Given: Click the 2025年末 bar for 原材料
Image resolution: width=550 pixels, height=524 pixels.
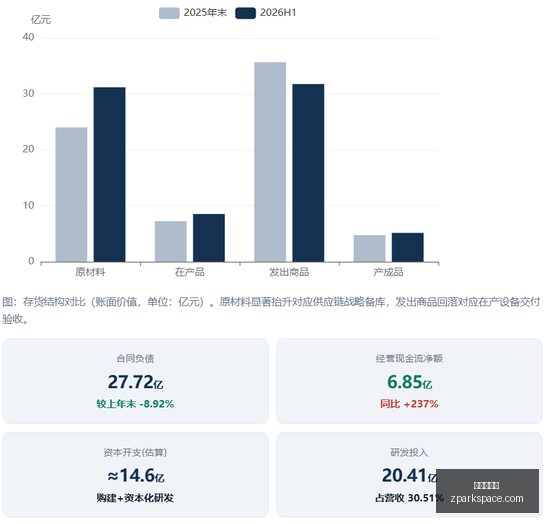Looking at the screenshot, I should [x=71, y=195].
